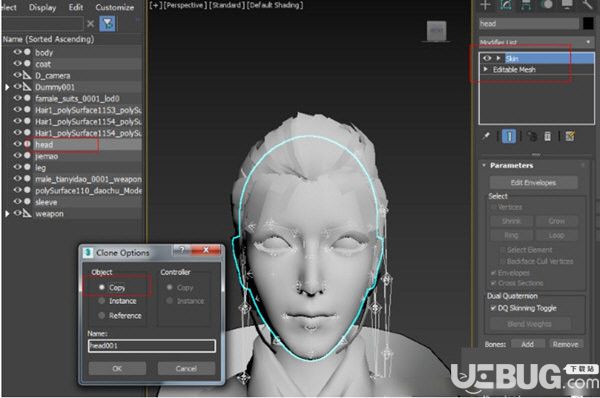Image resolution: width=600 pixels, height=398 pixels.
Task: Open Configure Modifier Sets icon
Action: pyautogui.click(x=570, y=136)
